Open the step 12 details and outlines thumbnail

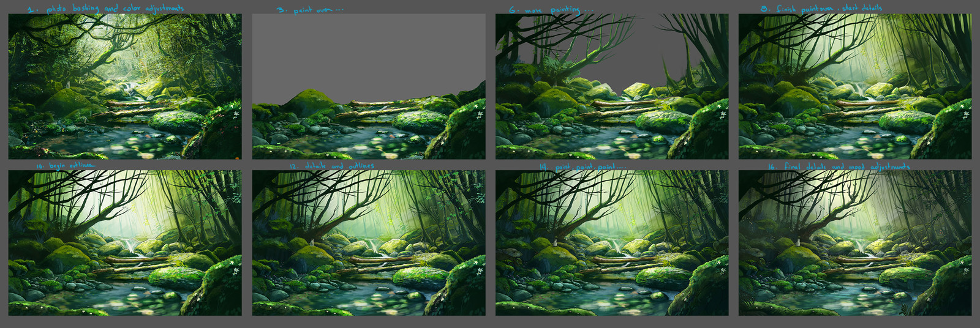coord(369,243)
